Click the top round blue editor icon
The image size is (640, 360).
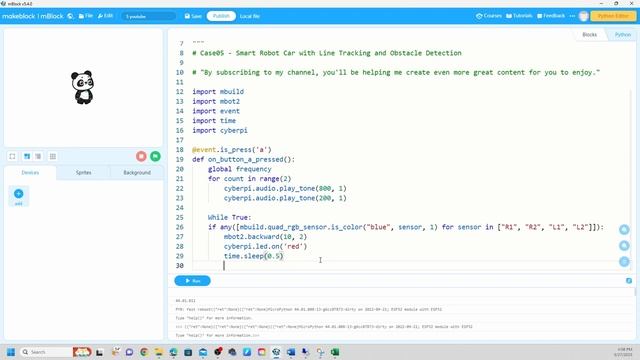coord(624,230)
